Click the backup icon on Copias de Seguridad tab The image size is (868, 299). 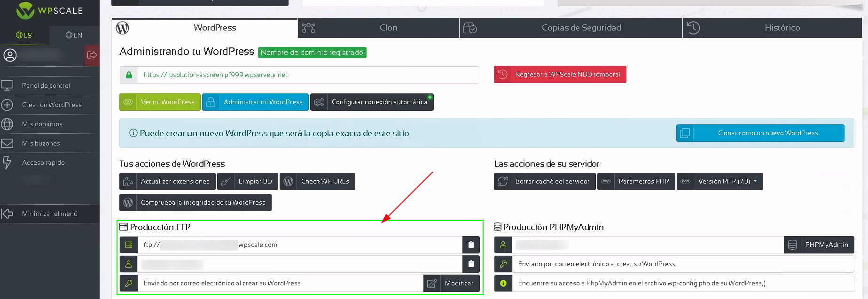point(470,28)
